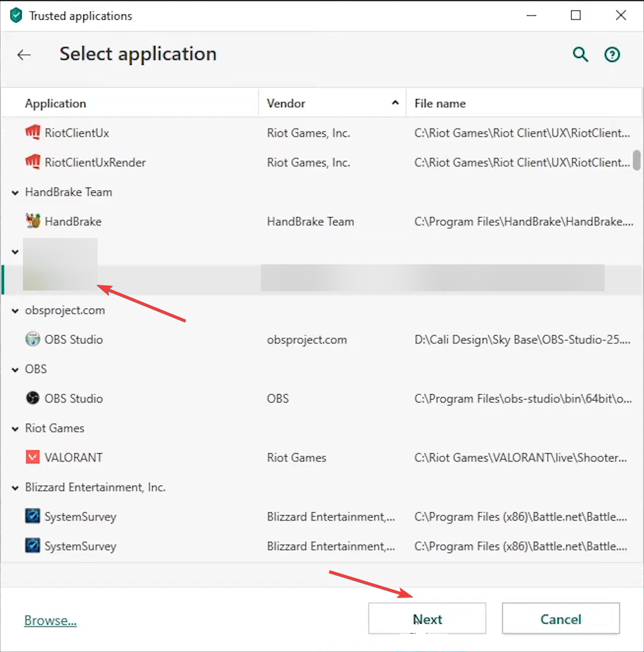The image size is (644, 652).
Task: Click the C:\Program Files\HandBrake file path
Action: pos(524,222)
